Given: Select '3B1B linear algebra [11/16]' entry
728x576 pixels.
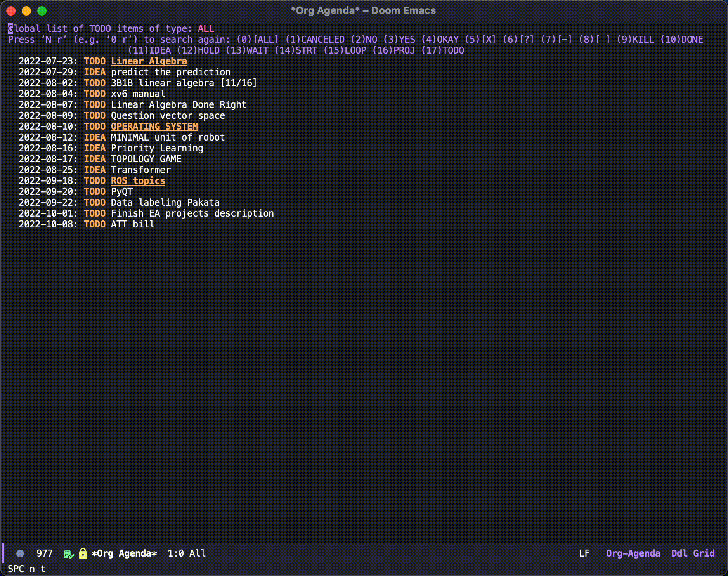Looking at the screenshot, I should pos(184,83).
